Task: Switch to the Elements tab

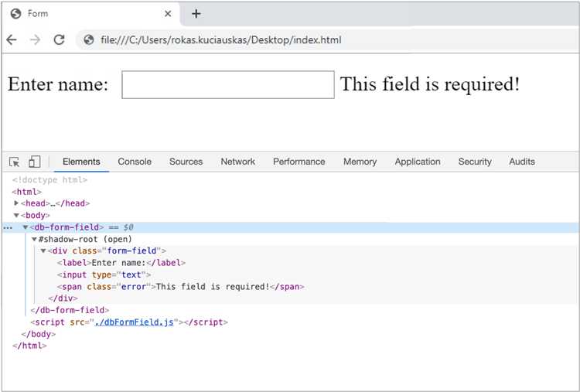Action: point(81,162)
